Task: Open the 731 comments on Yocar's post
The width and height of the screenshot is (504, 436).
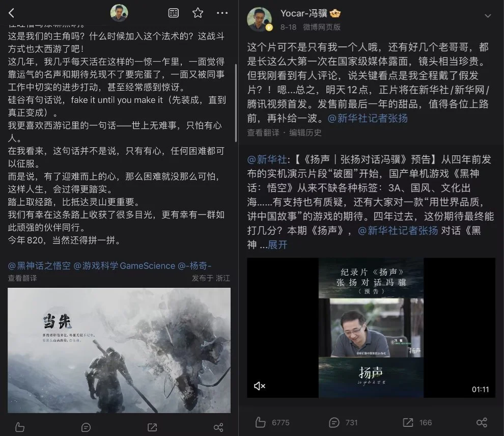Action: (343, 422)
